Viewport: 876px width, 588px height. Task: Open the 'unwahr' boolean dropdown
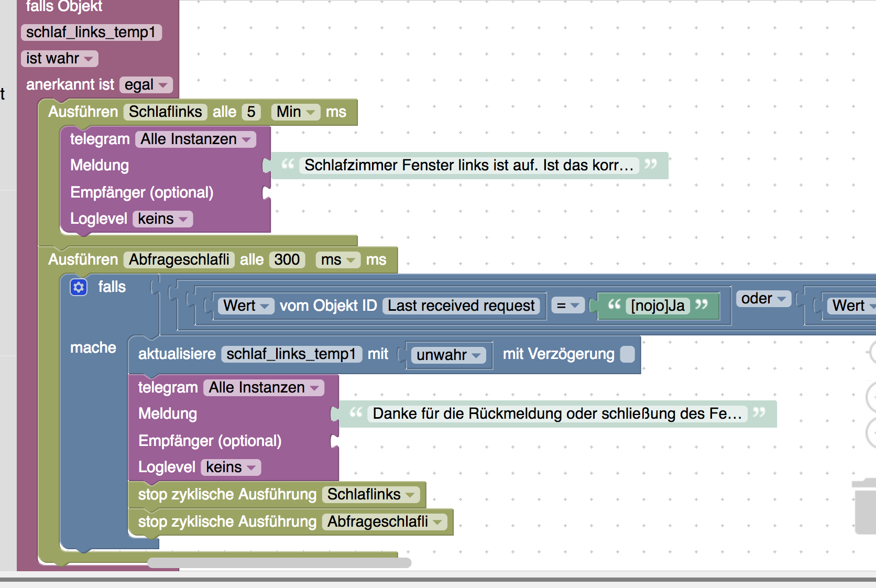(448, 355)
